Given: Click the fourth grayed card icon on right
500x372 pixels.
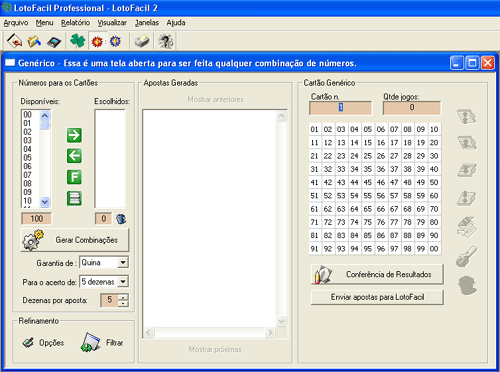Looking at the screenshot, I should click(x=467, y=198).
